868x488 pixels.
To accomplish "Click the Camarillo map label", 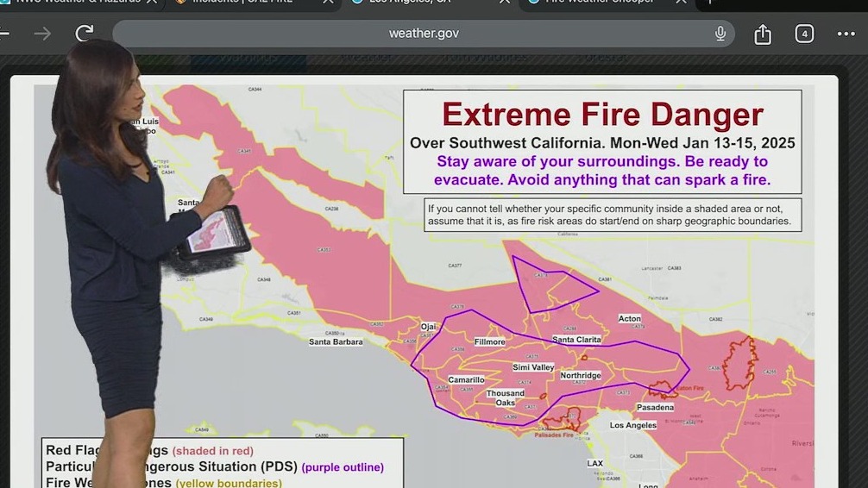I will (x=466, y=380).
